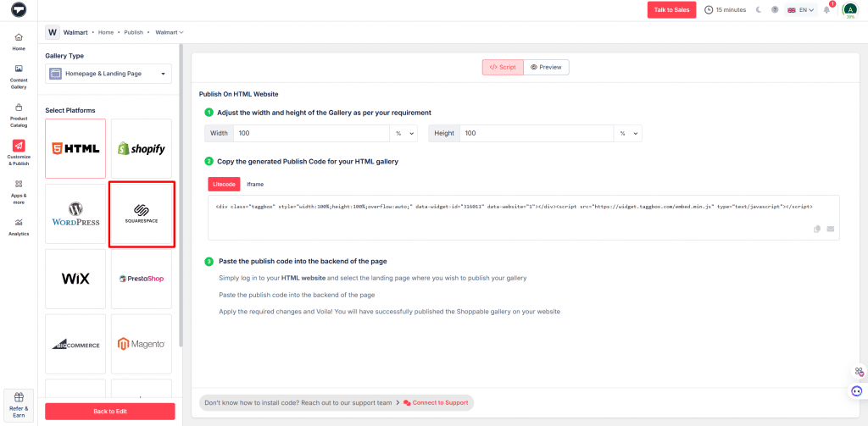
Task: Open the Width unit dropdown
Action: pyautogui.click(x=403, y=134)
